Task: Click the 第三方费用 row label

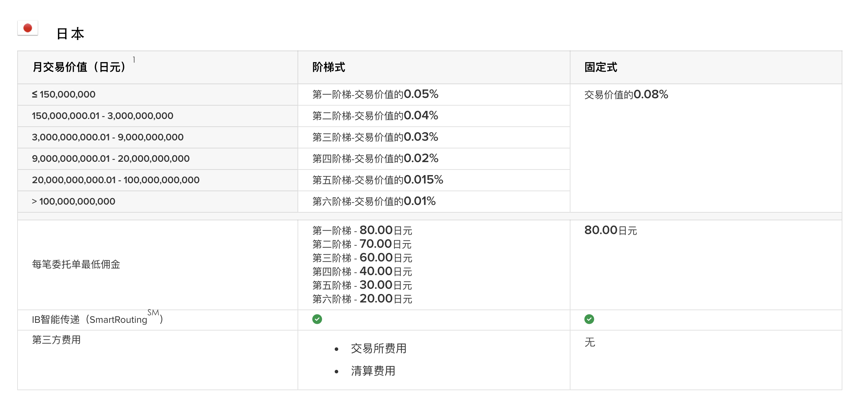Action: coord(56,340)
